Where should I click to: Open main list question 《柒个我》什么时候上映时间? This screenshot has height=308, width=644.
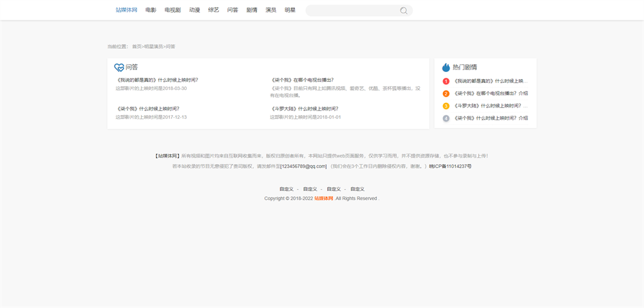pos(148,109)
